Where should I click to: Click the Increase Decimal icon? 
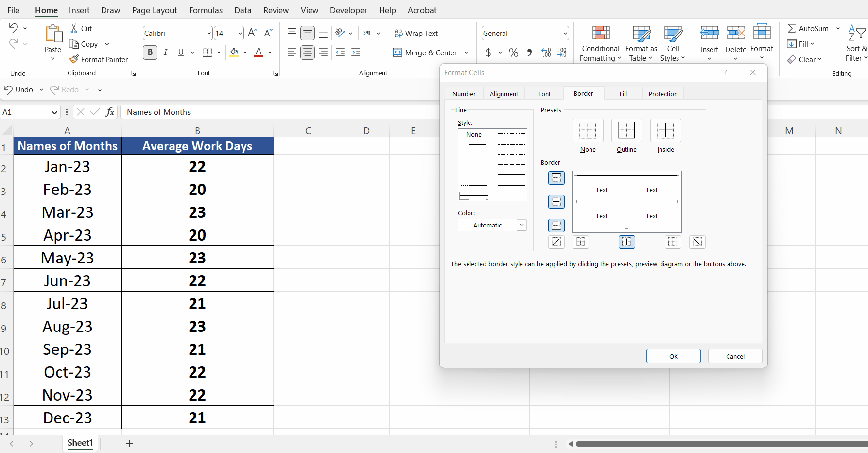coord(546,52)
